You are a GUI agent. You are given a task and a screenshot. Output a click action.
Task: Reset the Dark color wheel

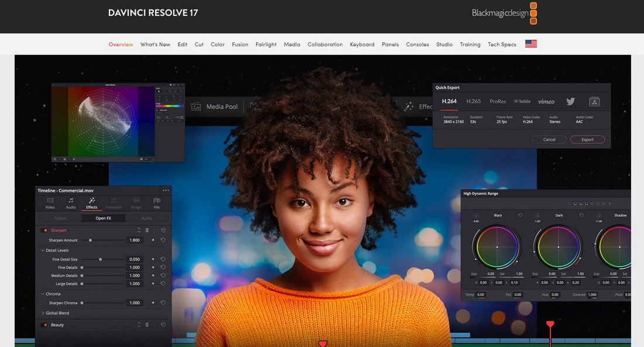coord(581,215)
